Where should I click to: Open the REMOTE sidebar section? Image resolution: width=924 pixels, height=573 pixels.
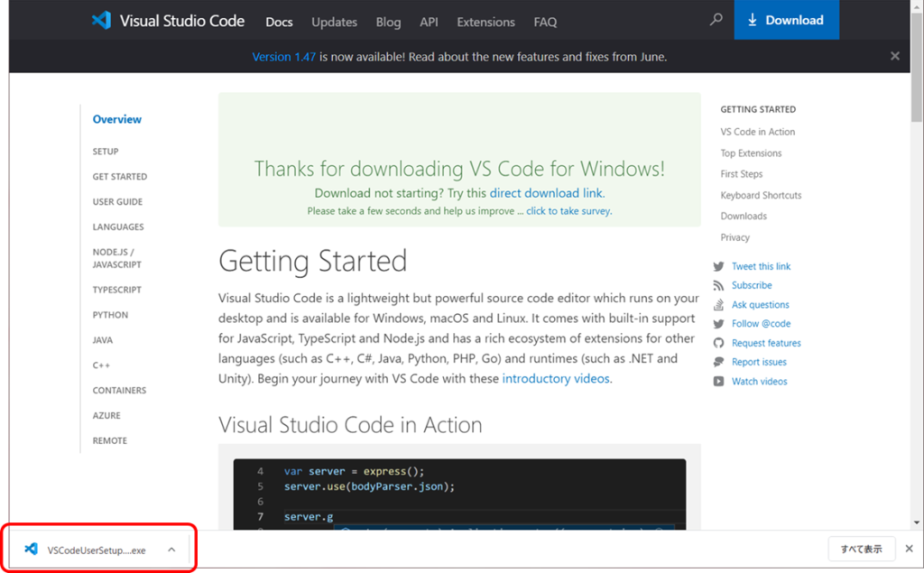click(109, 440)
